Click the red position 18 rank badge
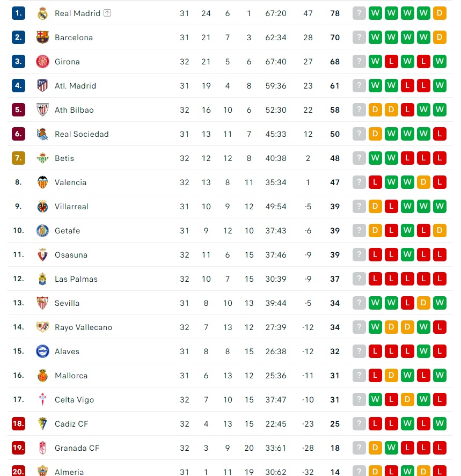This screenshot has height=476, width=461. point(18,423)
